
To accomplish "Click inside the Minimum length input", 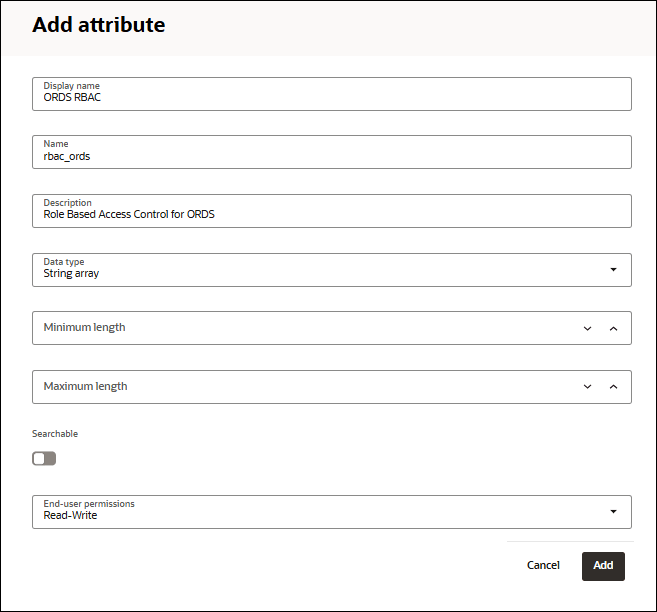I will (x=300, y=328).
